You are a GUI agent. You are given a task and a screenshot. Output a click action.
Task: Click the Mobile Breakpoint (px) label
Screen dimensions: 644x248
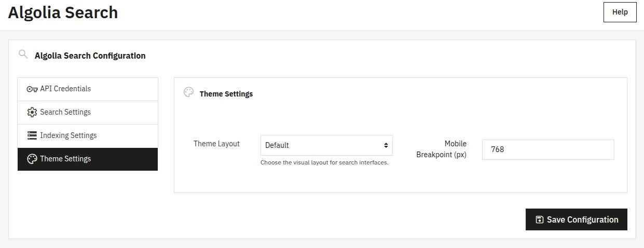442,149
